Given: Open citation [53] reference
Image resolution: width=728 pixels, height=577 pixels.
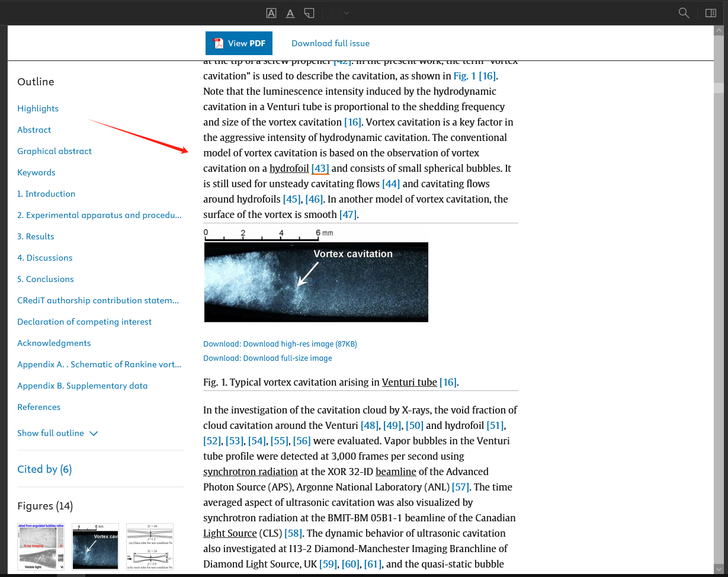Looking at the screenshot, I should tap(235, 441).
